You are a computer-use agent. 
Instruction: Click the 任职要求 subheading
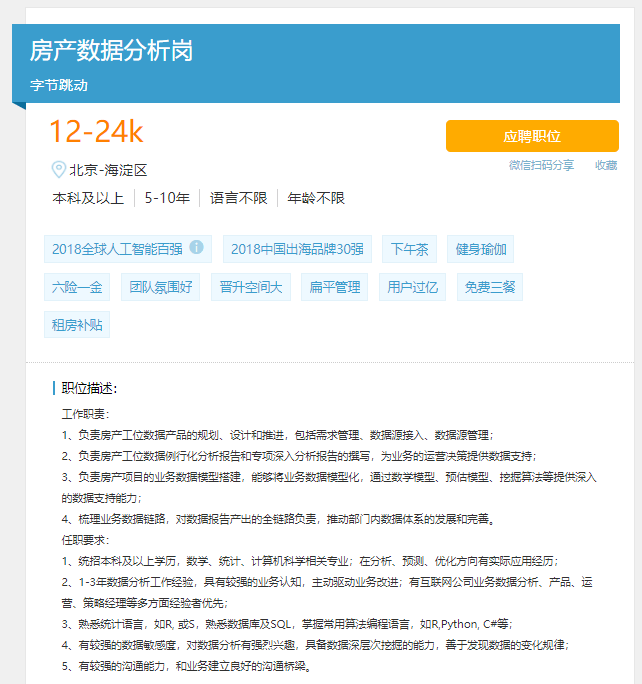[x=85, y=540]
